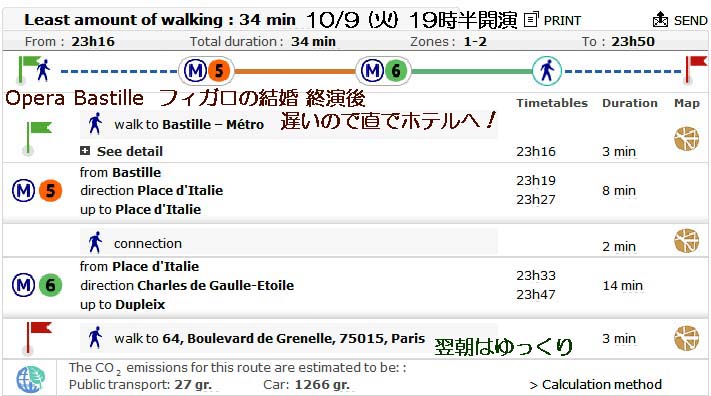Click the plus box beside See detail
This screenshot has height=396, width=711.
(x=85, y=151)
